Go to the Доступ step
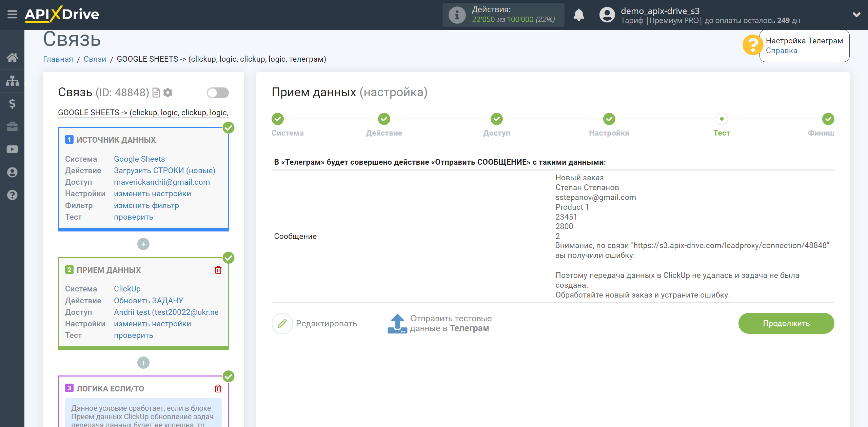868x427 pixels. [497, 119]
